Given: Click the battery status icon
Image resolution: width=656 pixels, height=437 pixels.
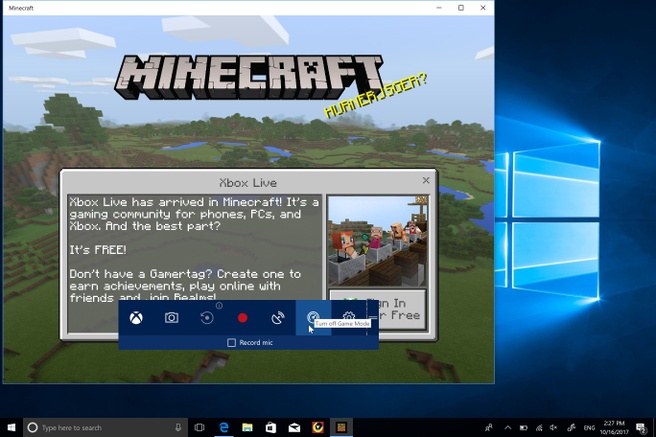Looking at the screenshot, I should 523,427.
